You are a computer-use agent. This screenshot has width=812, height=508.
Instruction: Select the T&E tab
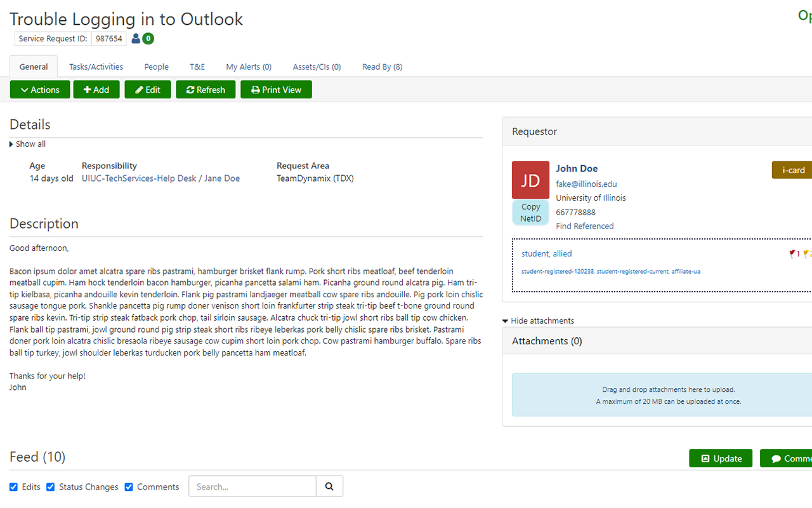pyautogui.click(x=197, y=67)
